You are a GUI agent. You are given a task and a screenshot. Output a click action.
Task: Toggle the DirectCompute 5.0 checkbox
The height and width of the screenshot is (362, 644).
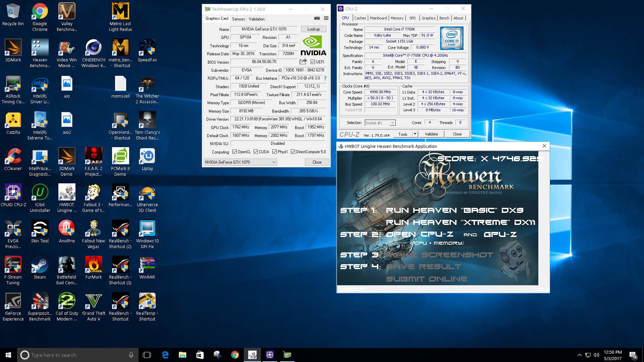click(293, 152)
